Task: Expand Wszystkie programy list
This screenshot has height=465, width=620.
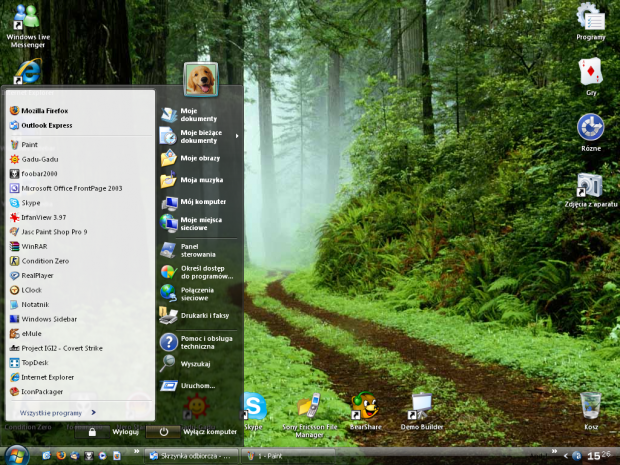Action: click(x=52, y=412)
